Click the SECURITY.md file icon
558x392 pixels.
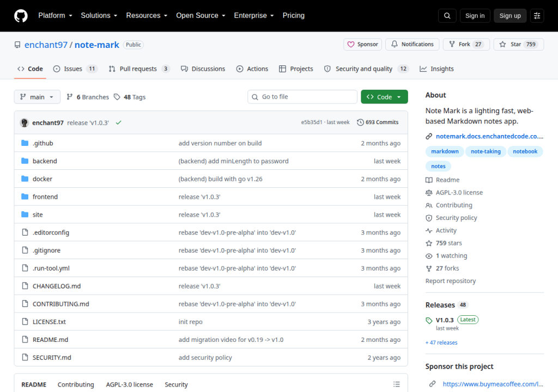tap(25, 357)
